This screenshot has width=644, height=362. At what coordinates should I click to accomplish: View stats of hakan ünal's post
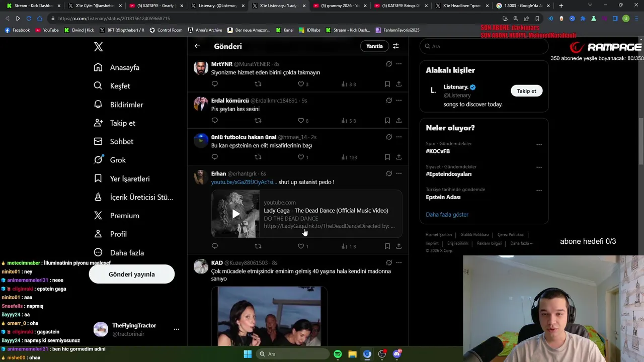tap(349, 157)
